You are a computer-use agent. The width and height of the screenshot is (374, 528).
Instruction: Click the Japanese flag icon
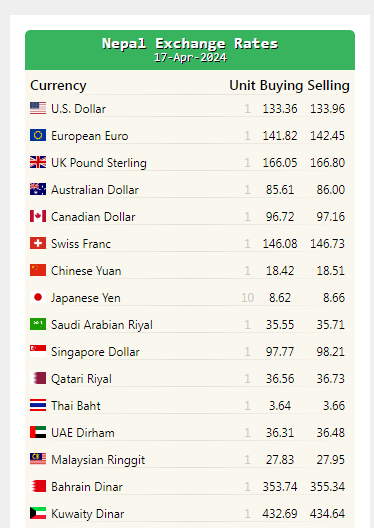tap(38, 297)
